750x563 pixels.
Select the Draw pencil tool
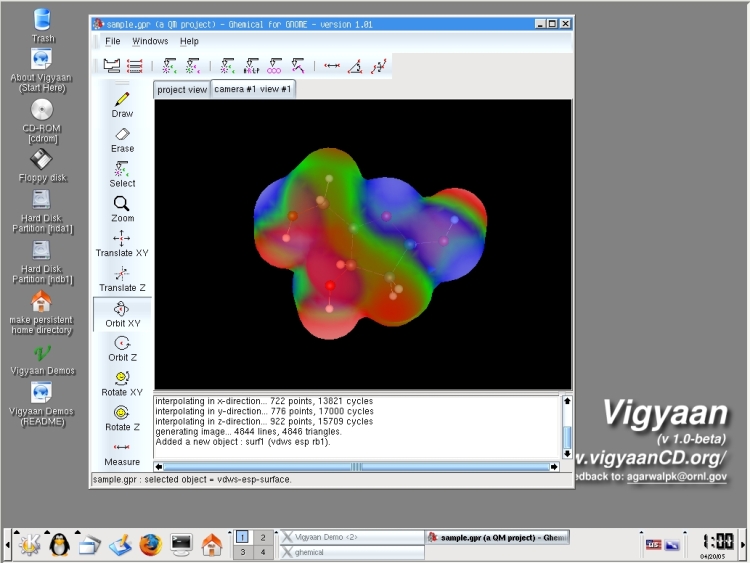pyautogui.click(x=122, y=104)
